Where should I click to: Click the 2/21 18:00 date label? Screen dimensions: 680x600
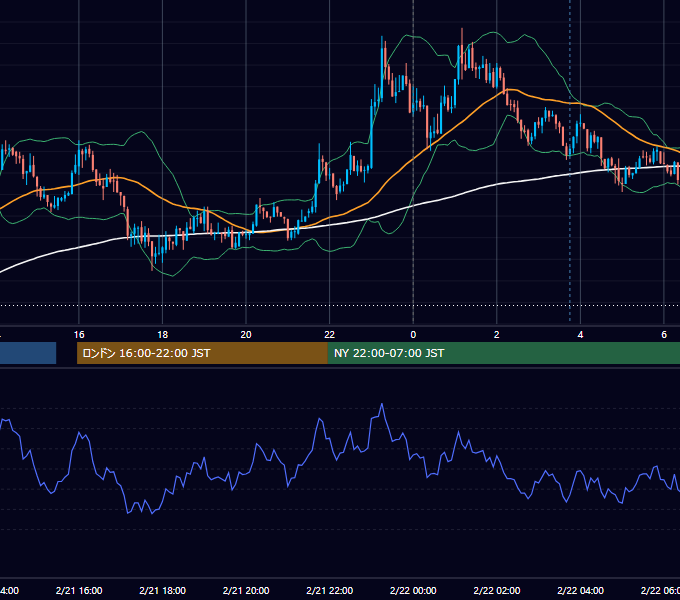click(x=163, y=590)
